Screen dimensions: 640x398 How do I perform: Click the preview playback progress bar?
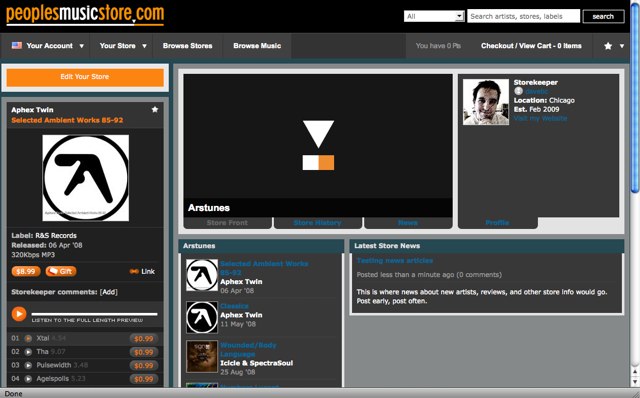(x=94, y=314)
